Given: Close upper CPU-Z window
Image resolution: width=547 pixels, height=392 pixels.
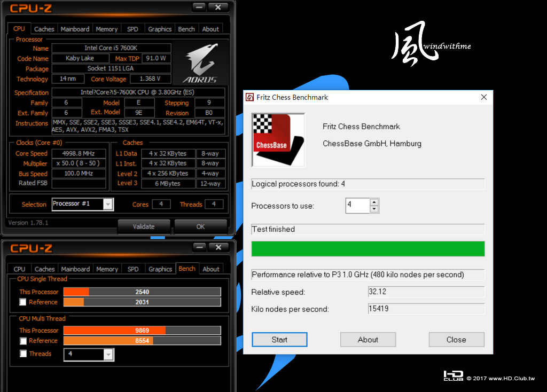Looking at the screenshot, I should 218,7.
